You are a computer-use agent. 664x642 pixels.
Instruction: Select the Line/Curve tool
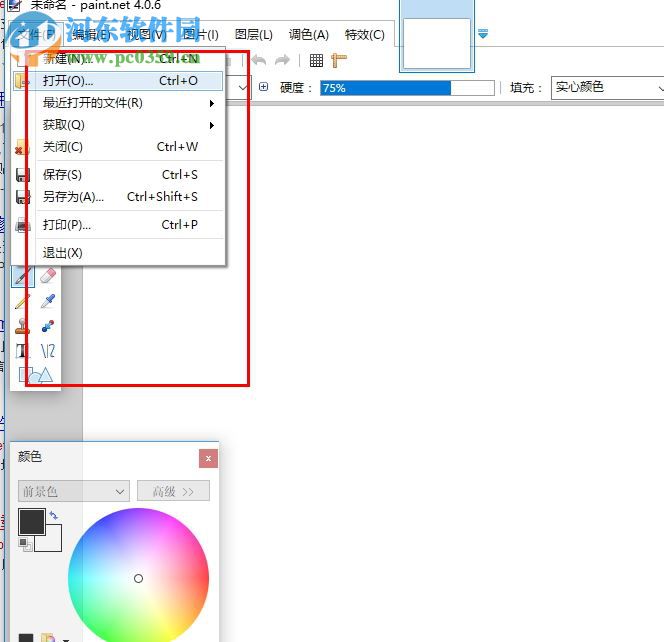click(48, 351)
